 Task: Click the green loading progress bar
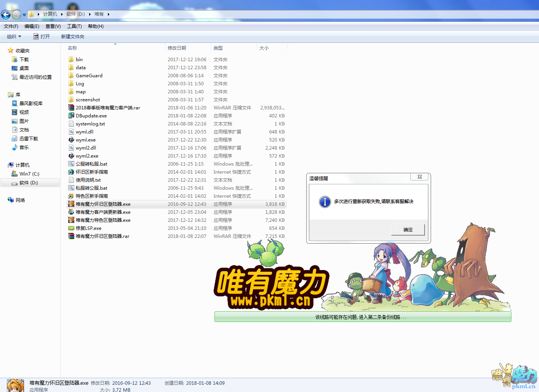(x=363, y=317)
